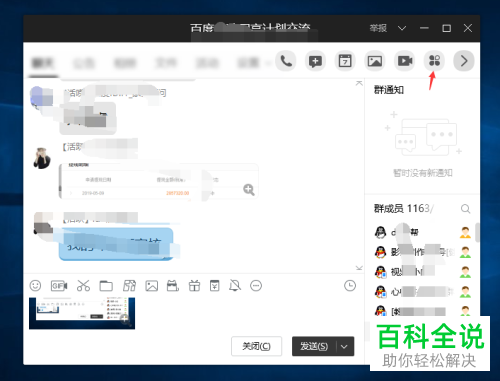Open message history clock icon
The height and width of the screenshot is (381, 500).
tap(350, 286)
